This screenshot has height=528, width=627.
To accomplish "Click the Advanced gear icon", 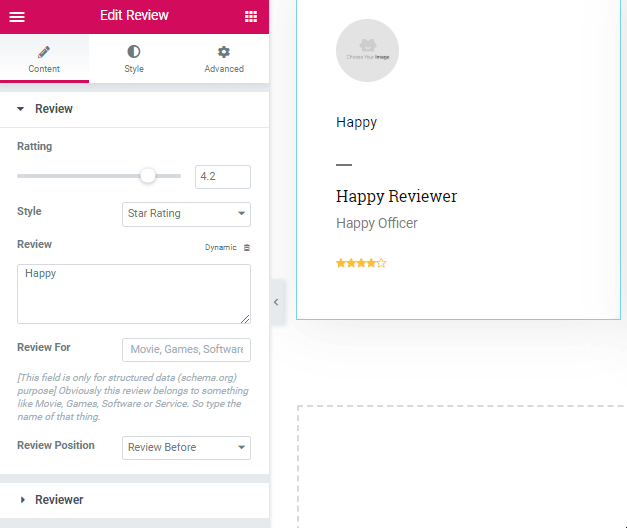I will coord(224,52).
